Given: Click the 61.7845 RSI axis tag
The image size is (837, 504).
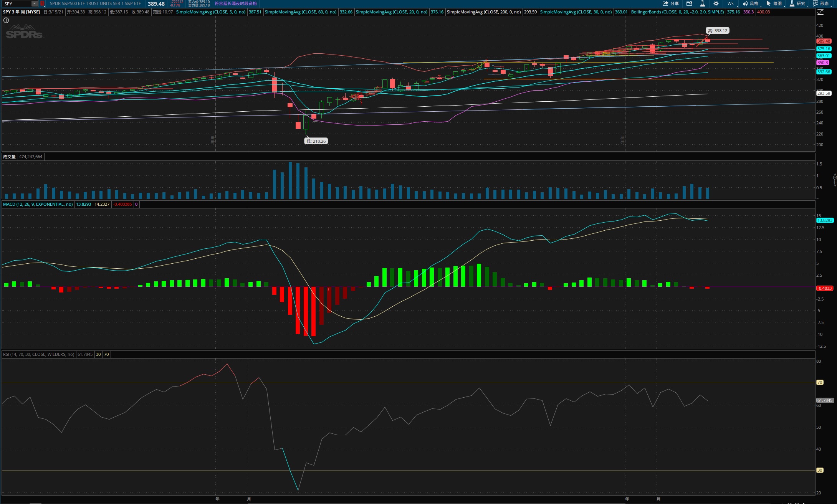Looking at the screenshot, I should point(825,400).
